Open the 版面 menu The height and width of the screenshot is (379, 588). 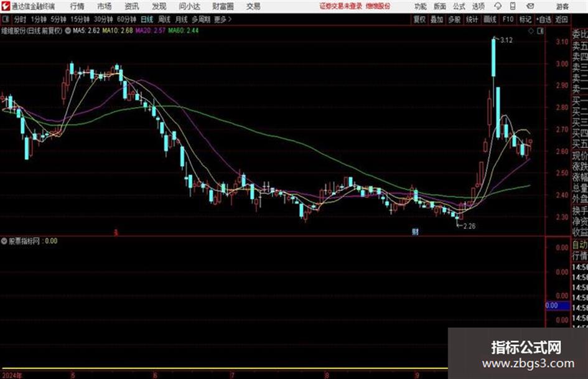point(439,6)
